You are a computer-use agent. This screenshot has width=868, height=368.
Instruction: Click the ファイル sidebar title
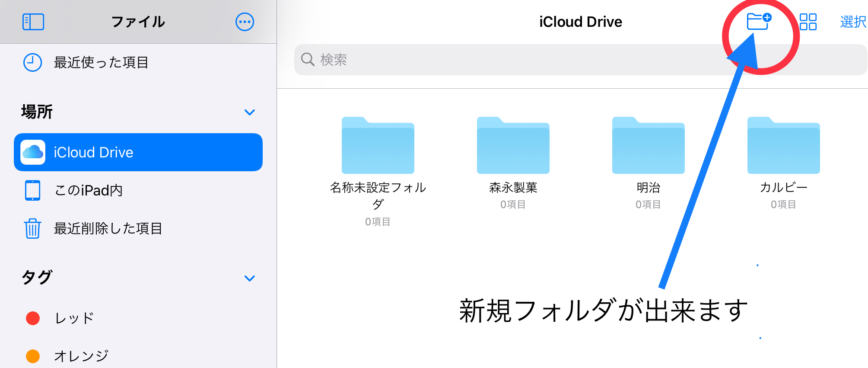point(138,22)
